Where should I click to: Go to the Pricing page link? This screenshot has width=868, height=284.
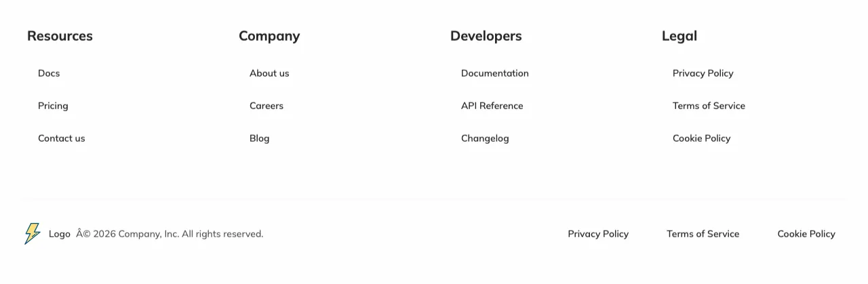[x=53, y=106]
